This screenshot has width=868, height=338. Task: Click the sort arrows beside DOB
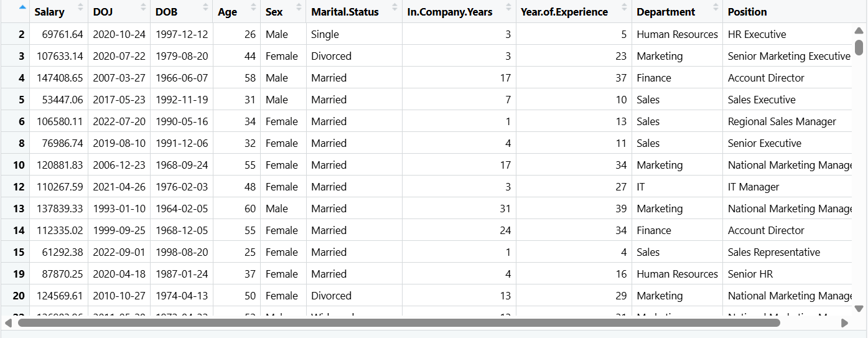click(x=205, y=7)
